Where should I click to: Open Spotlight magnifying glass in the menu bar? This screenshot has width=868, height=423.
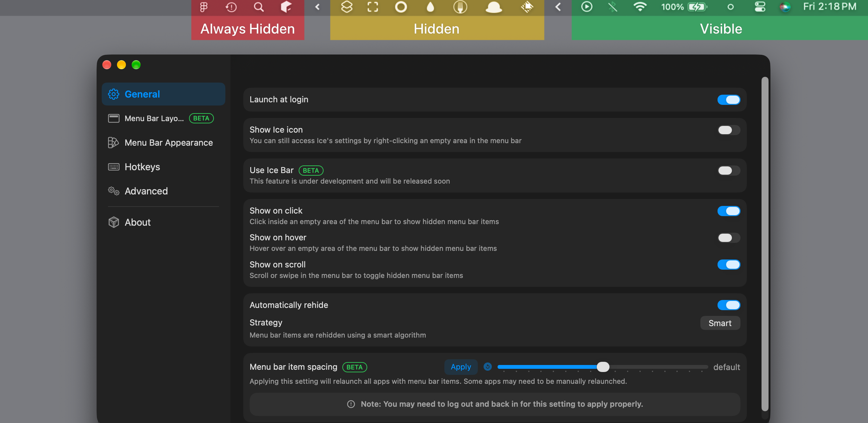[259, 7]
